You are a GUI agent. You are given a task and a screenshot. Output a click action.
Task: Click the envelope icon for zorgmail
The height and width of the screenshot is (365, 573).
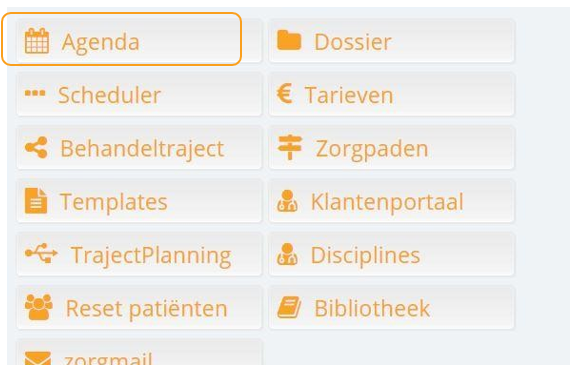point(38,358)
